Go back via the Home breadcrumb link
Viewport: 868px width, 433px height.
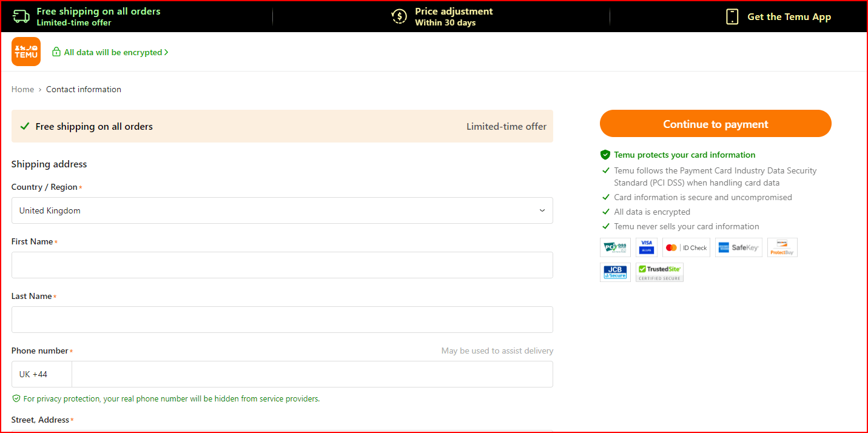coord(22,89)
